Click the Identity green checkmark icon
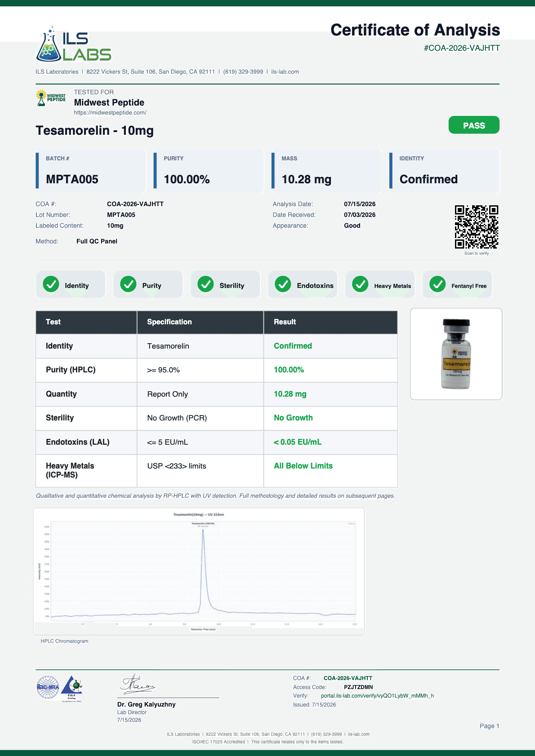535x756 pixels. pos(51,284)
